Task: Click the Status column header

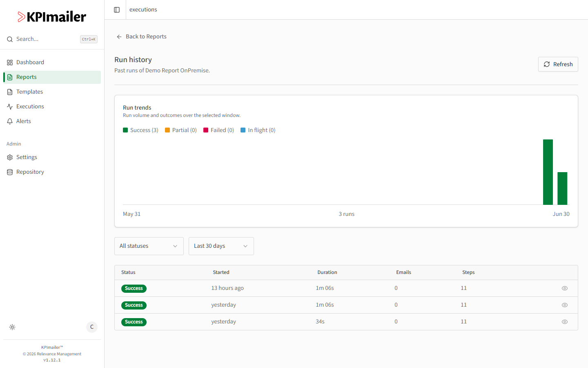Action: tap(128, 272)
